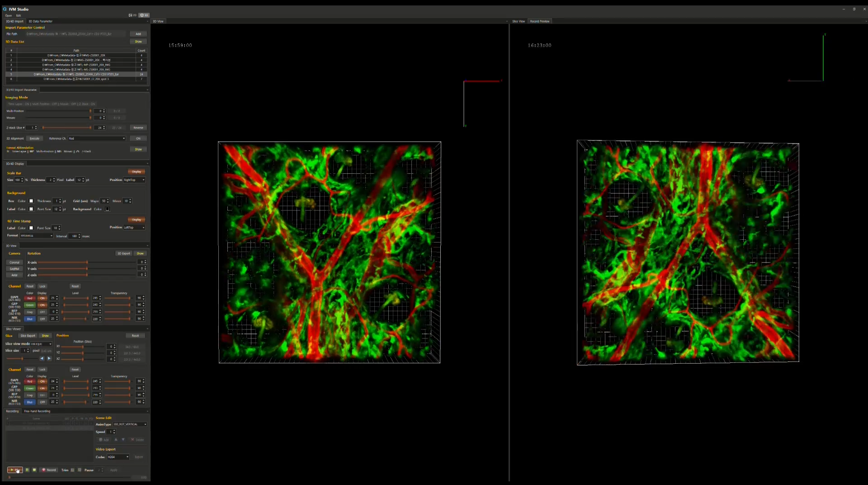Click the Coronal camera button
This screenshot has height=485, width=868.
(14, 262)
